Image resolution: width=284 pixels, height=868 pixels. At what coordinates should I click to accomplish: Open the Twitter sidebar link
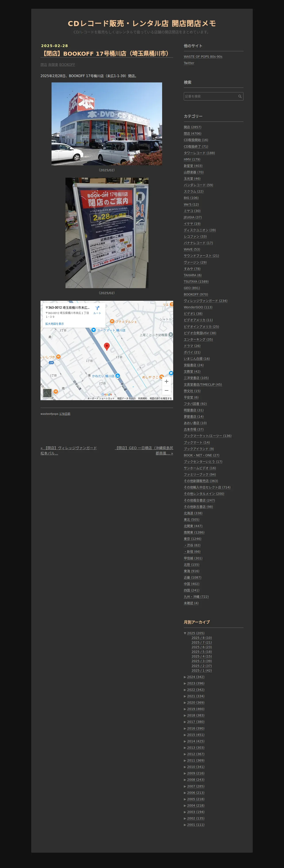pos(189,63)
